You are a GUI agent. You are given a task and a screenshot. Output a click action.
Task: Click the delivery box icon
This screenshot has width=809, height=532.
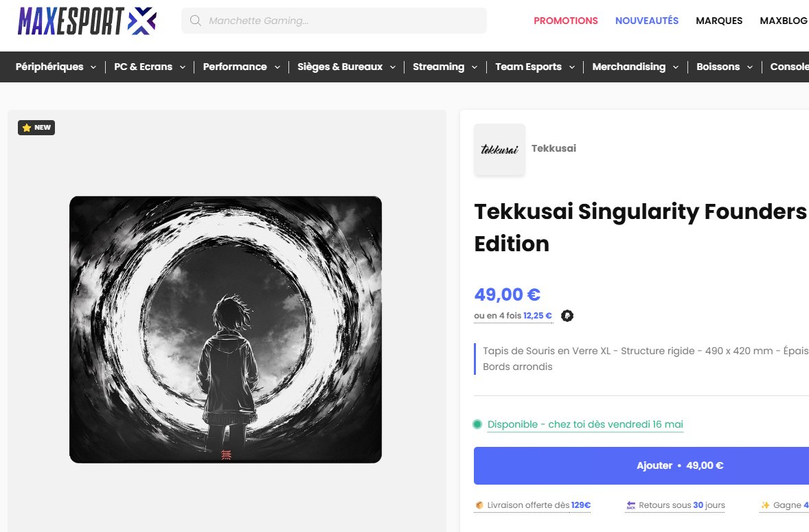point(479,505)
